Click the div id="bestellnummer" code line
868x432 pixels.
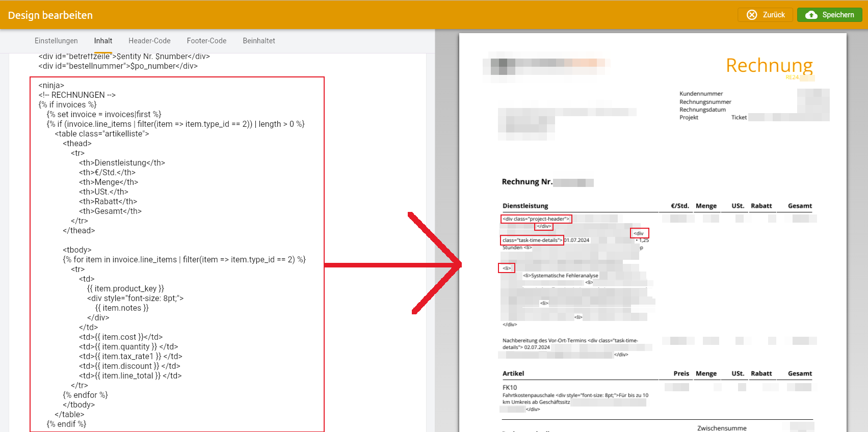[x=118, y=66]
